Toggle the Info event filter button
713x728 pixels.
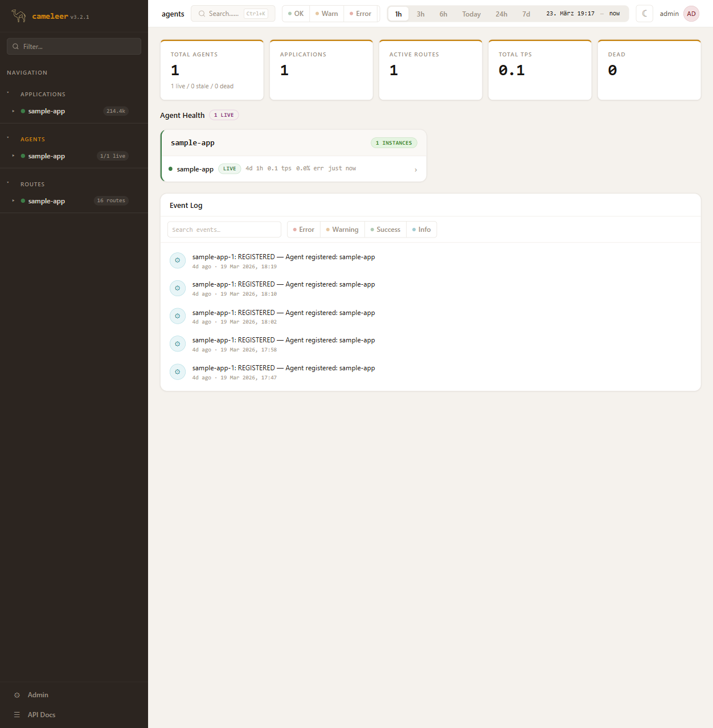421,230
